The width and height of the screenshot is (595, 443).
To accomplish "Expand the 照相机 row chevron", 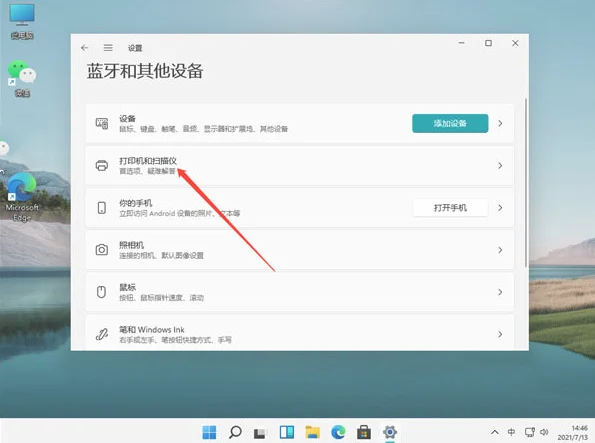I will click(500, 250).
